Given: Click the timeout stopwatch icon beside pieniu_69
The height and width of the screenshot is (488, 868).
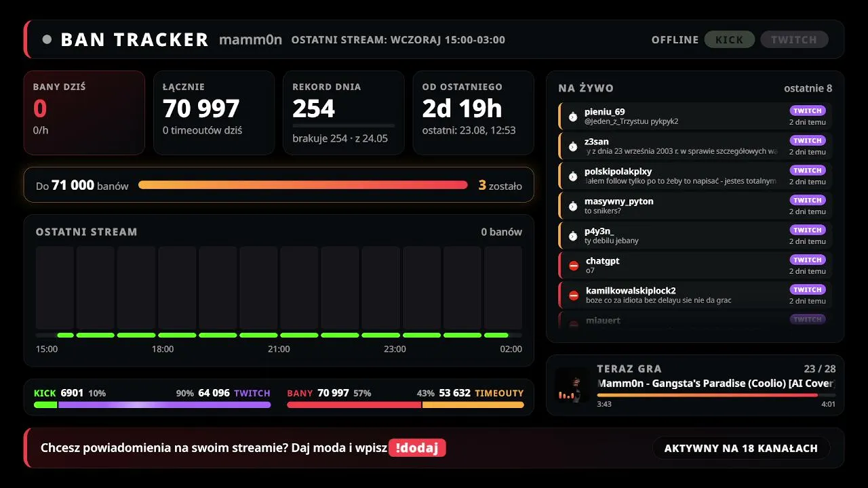Looking at the screenshot, I should (x=573, y=117).
